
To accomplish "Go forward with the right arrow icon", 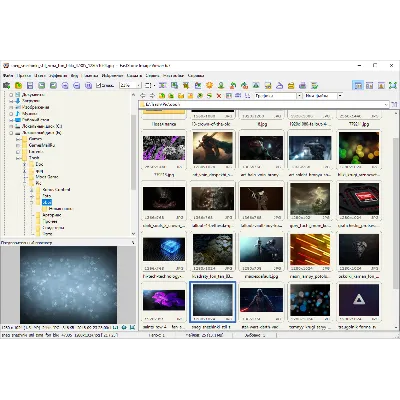I will (152, 96).
